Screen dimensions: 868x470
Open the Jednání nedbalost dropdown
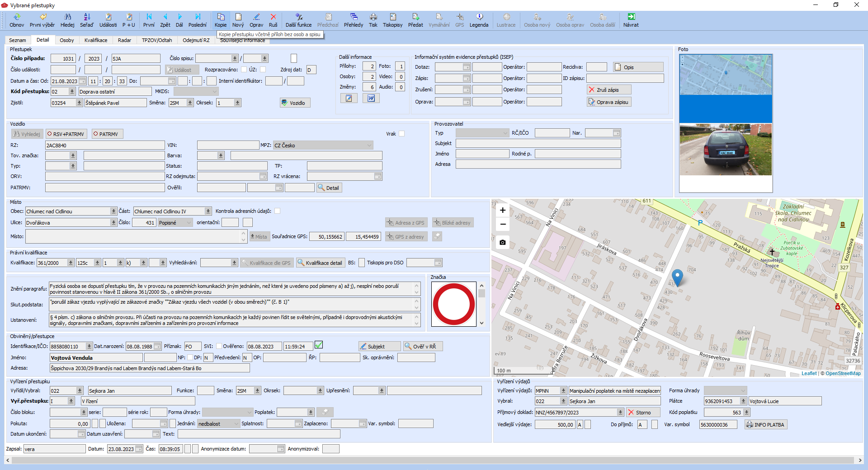pos(236,423)
